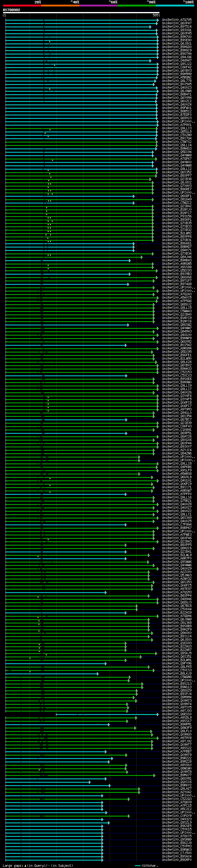
Task: Select hit UniRef100_B9IKV7
Action: coord(177,447)
